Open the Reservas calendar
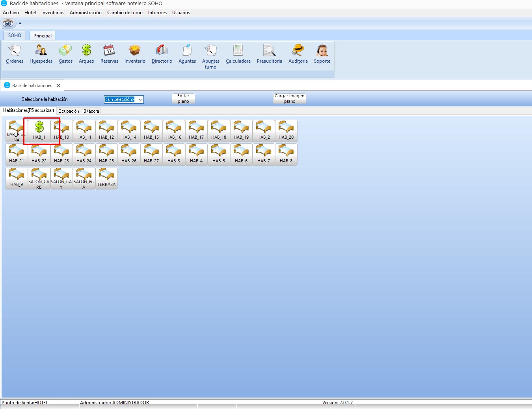 point(109,54)
